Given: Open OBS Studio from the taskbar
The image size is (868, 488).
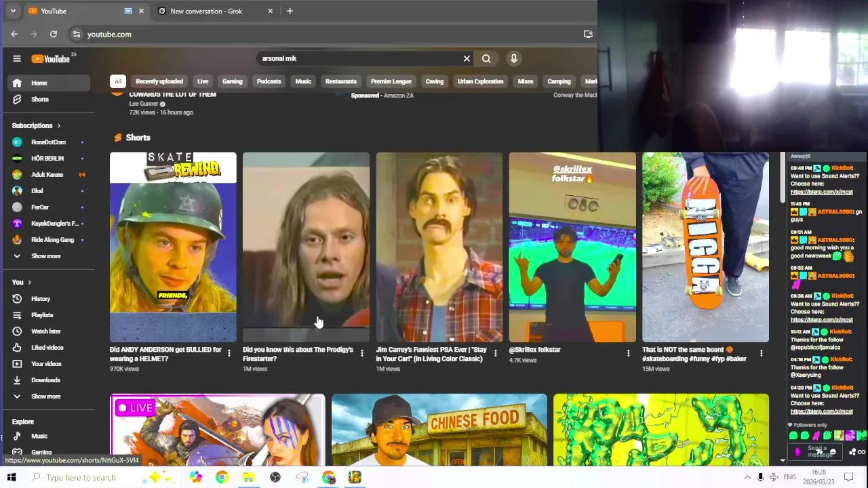Looking at the screenshot, I should (275, 477).
